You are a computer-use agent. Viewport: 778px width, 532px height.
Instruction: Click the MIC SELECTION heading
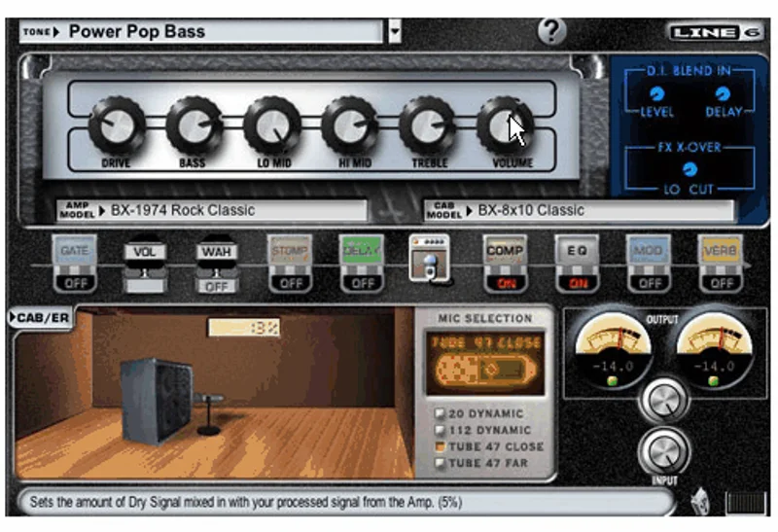(484, 318)
